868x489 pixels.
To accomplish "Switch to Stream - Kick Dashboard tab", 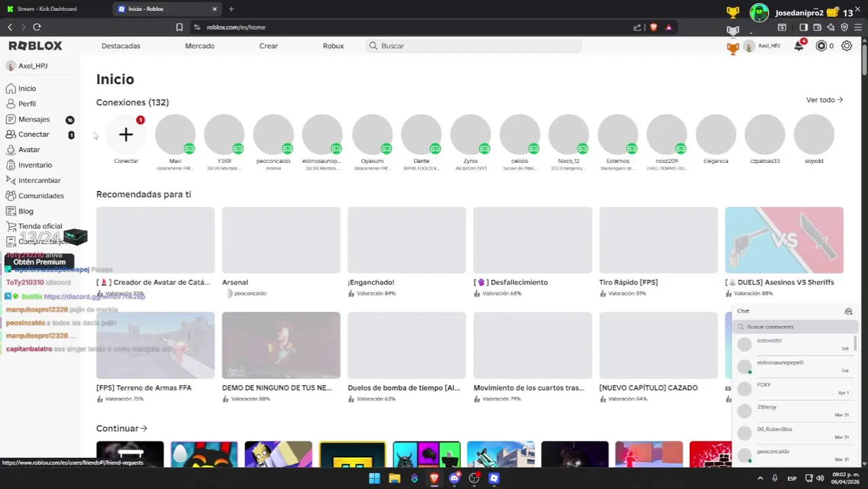I will coord(54,9).
